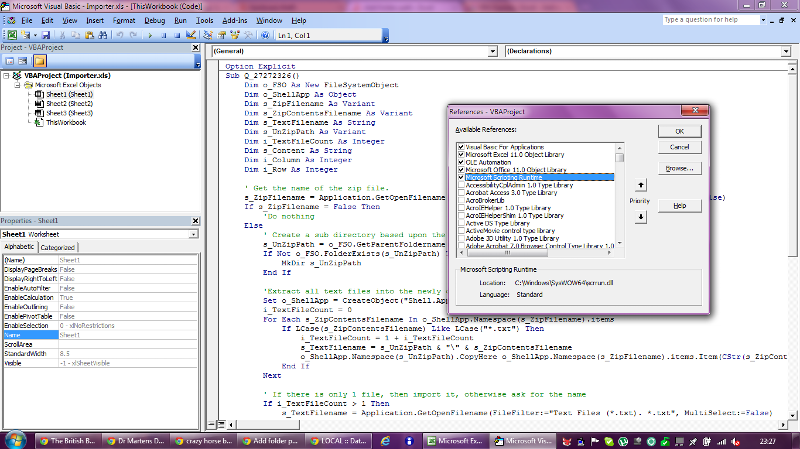Click the Browse... button in References
Image resolution: width=800 pixels, height=449 pixels.
[x=680, y=168]
